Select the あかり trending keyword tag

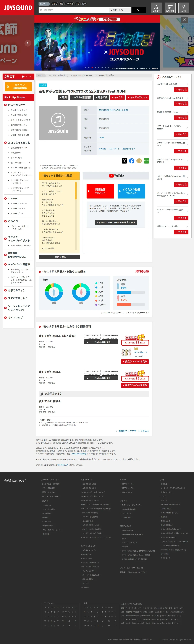coord(54,4)
